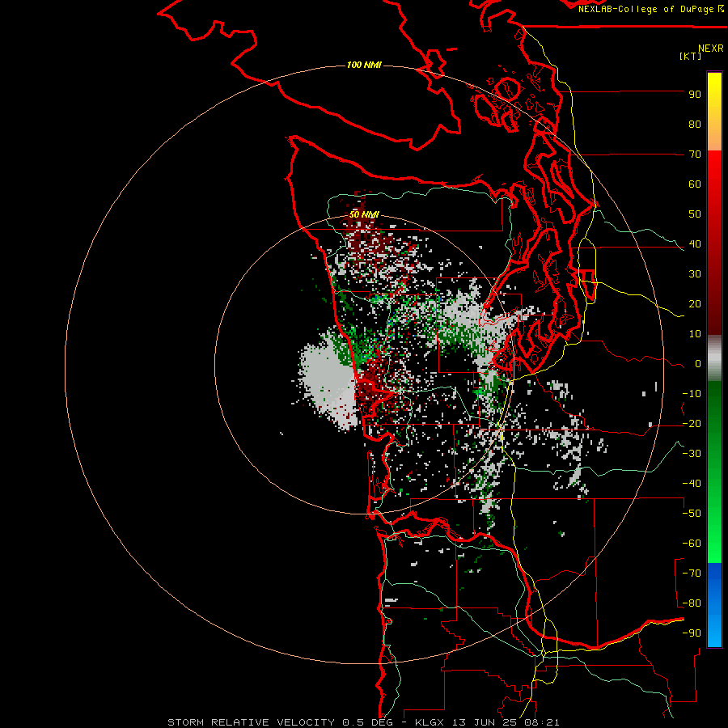Click the positive 60 value on the velocity scale
728x728 pixels.
[695, 184]
